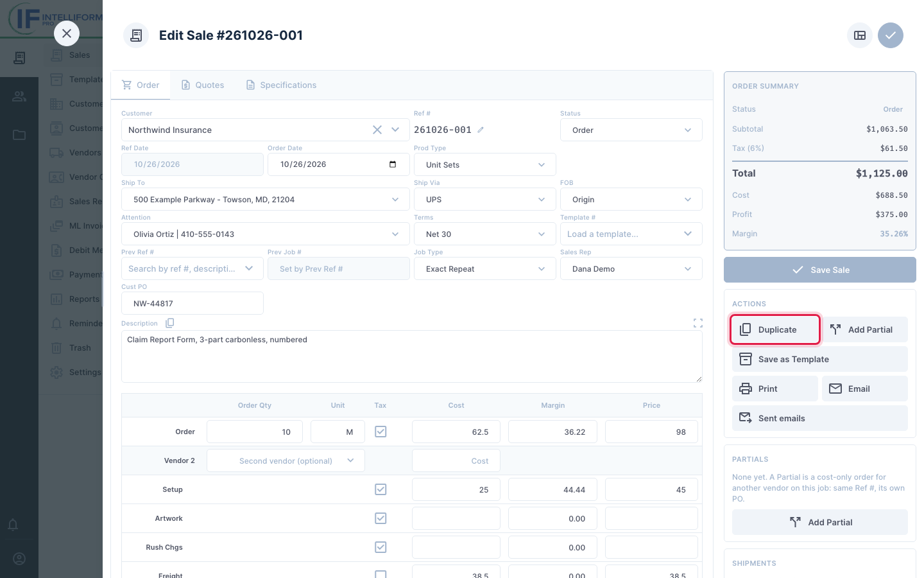Click the Order Qty field showing 10

255,432
